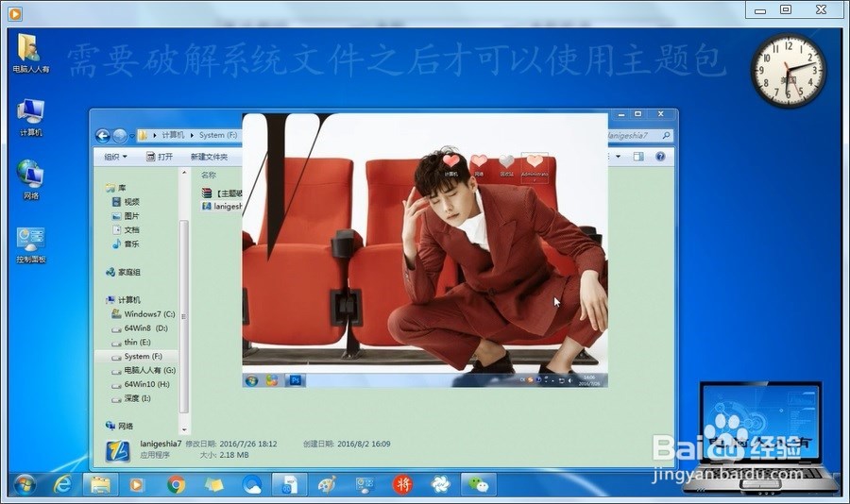Click the orange player icon in outer title bar
Image resolution: width=850 pixels, height=504 pixels.
15,13
